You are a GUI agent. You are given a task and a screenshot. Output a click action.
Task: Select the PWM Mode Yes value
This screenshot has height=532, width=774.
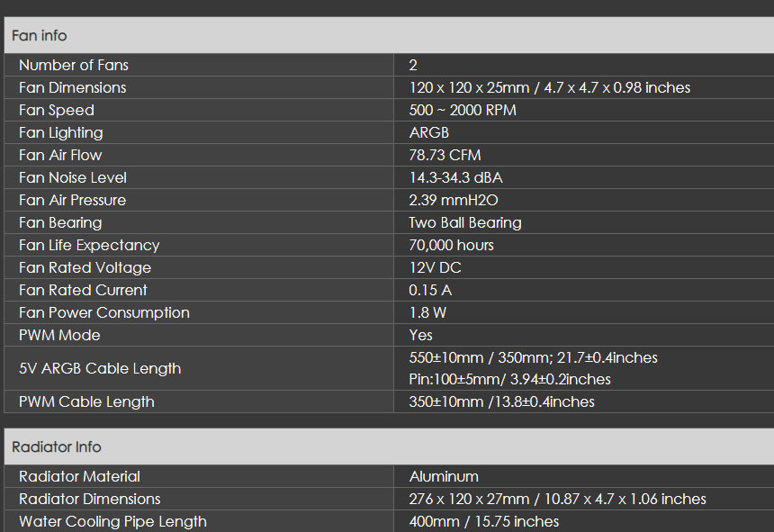420,335
